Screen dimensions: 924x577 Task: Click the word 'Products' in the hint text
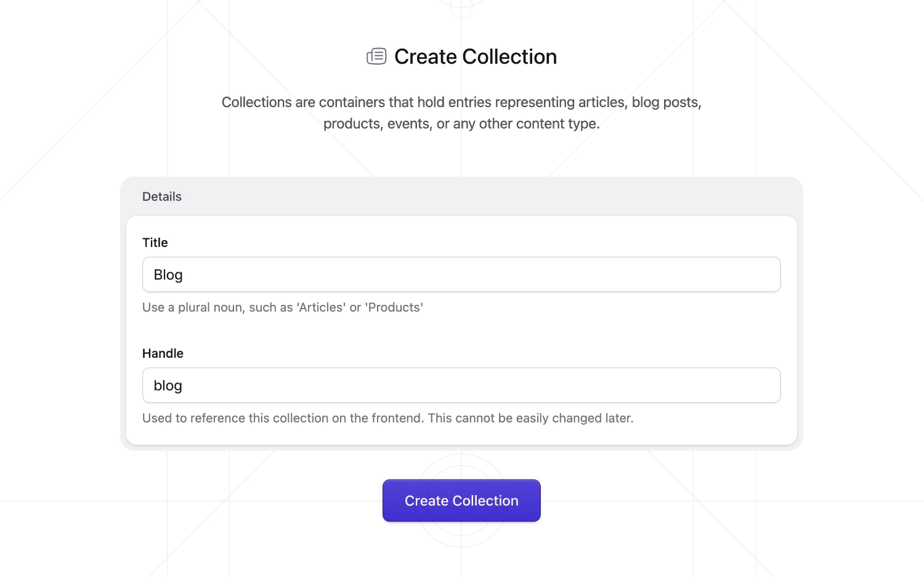point(395,307)
